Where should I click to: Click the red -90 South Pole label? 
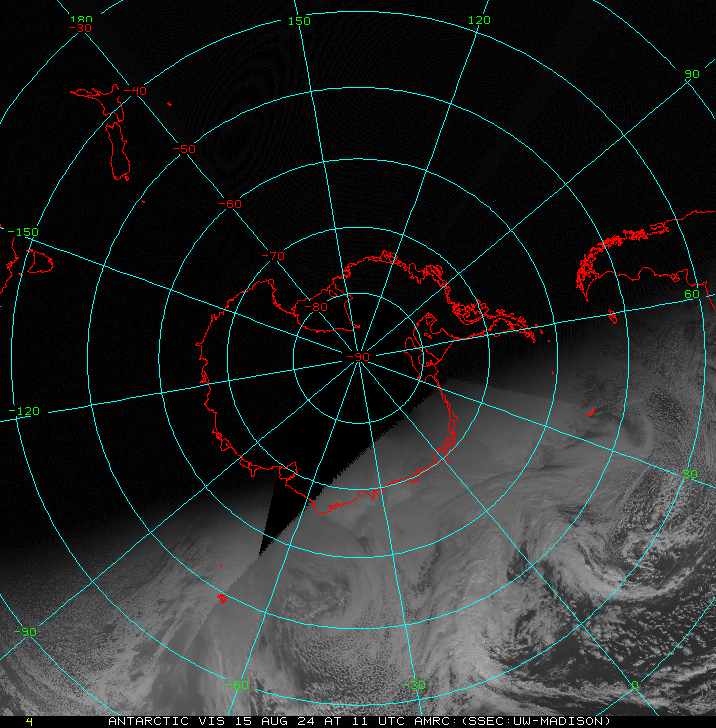coord(357,356)
